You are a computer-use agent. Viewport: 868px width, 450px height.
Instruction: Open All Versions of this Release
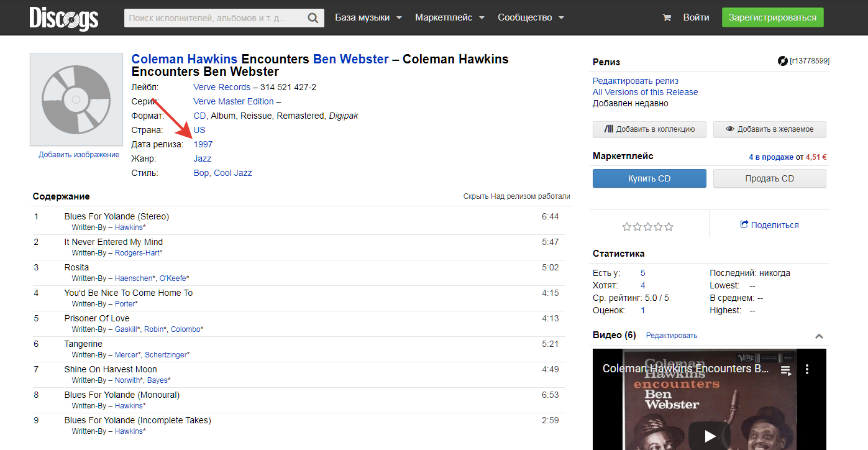[x=645, y=92]
